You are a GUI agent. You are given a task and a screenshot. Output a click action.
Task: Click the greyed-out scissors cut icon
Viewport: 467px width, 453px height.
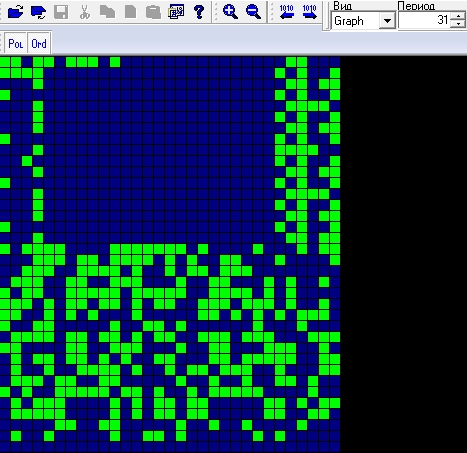85,12
